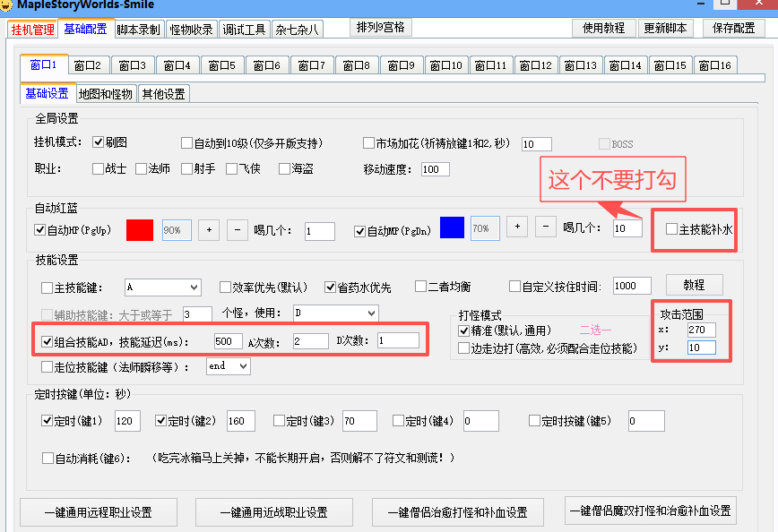Click the smiley app icon in title bar
Viewport: 778px width, 532px height.
coord(7,4)
